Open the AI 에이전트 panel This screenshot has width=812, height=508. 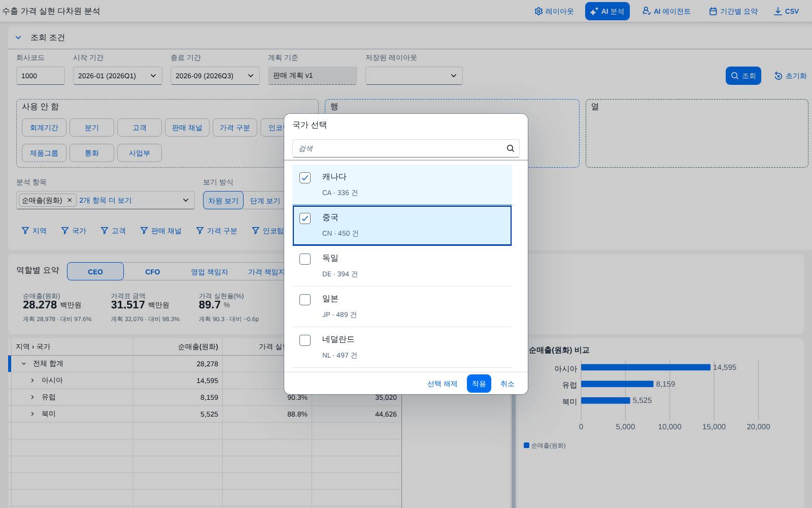pyautogui.click(x=666, y=11)
